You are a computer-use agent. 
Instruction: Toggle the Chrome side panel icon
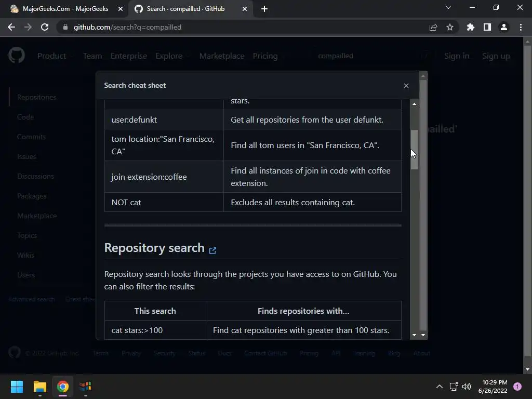tap(487, 27)
